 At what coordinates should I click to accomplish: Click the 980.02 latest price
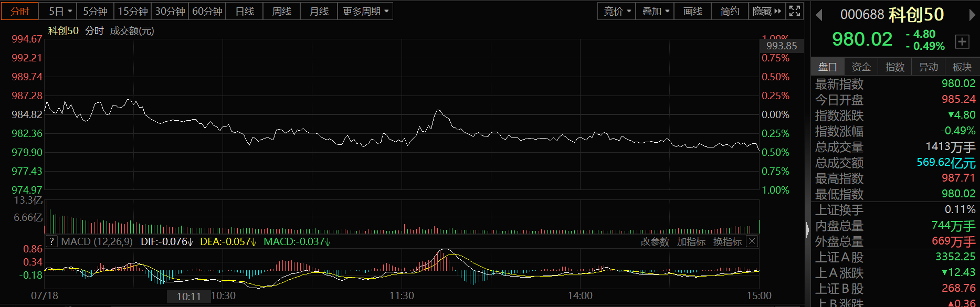pos(862,39)
